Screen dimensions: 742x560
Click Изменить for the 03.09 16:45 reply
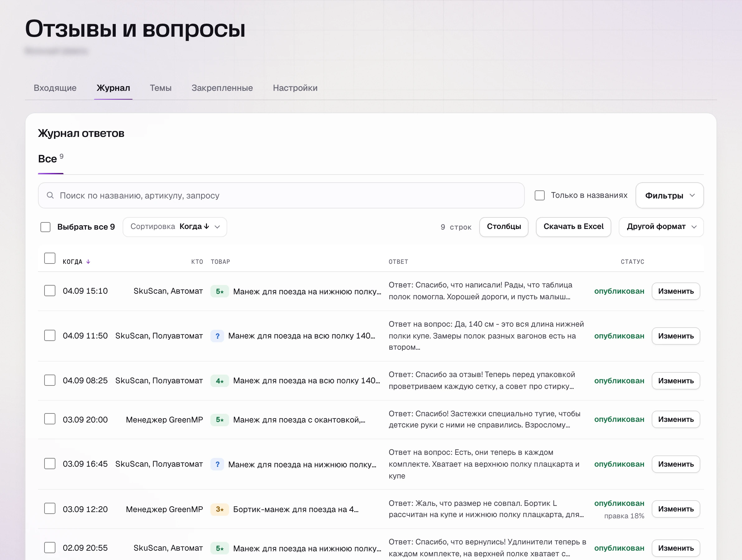tap(676, 464)
